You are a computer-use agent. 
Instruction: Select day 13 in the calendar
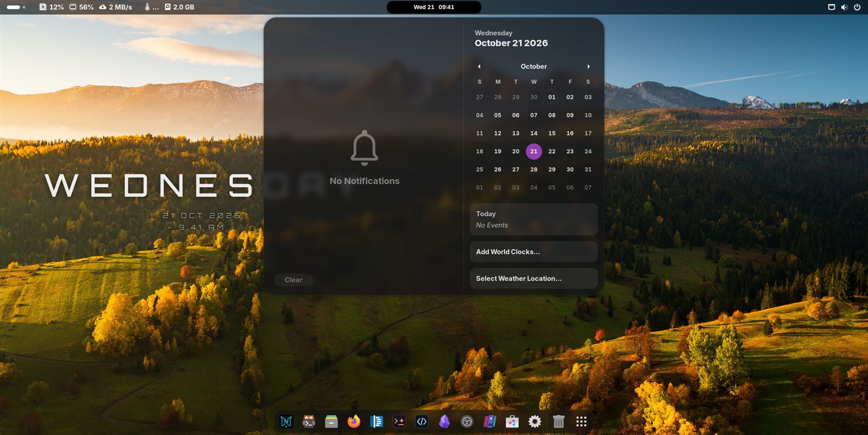click(x=516, y=133)
